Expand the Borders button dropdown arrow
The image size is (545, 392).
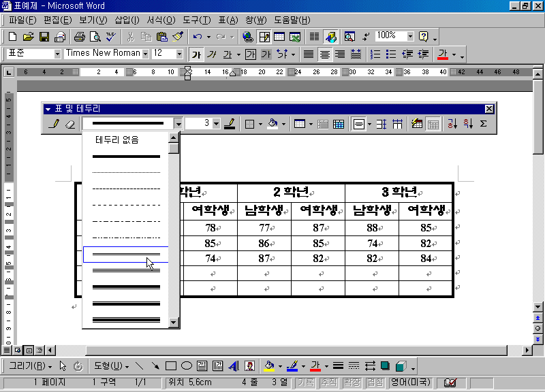(x=260, y=124)
